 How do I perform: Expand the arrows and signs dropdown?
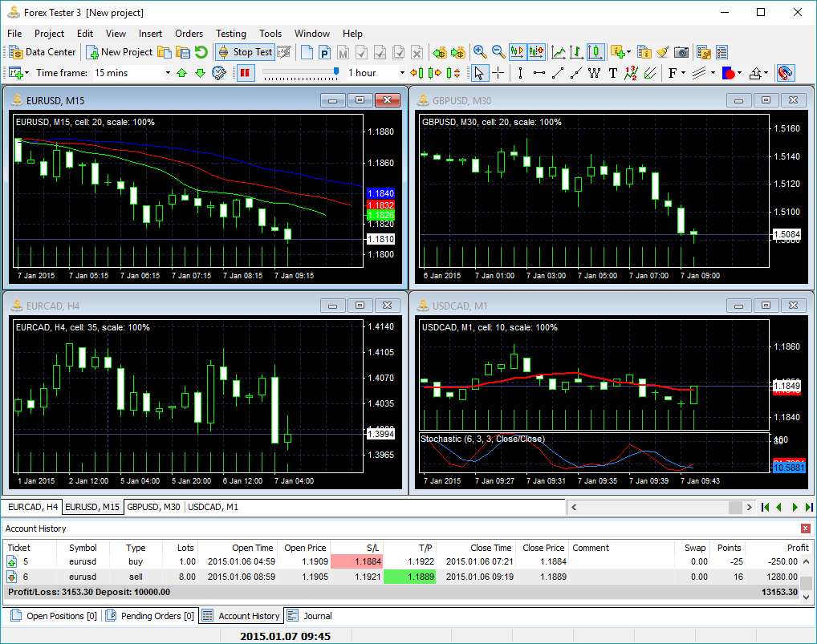coord(766,74)
